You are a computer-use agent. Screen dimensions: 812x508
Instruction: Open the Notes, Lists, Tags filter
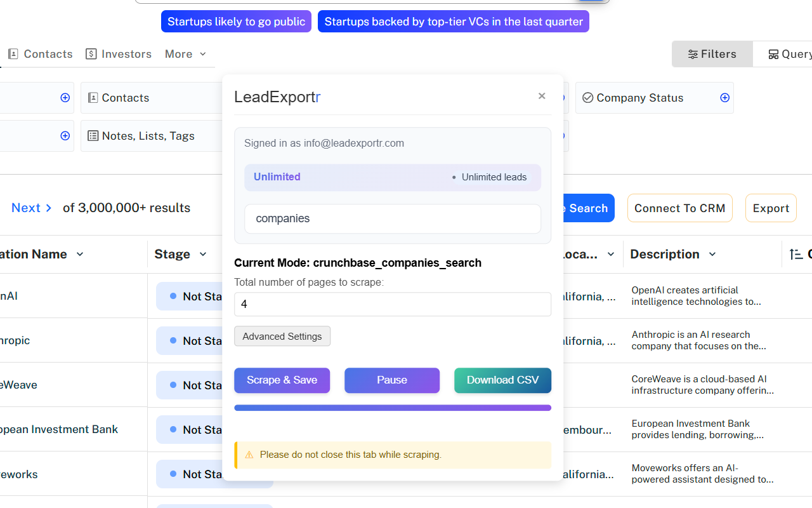(x=152, y=136)
